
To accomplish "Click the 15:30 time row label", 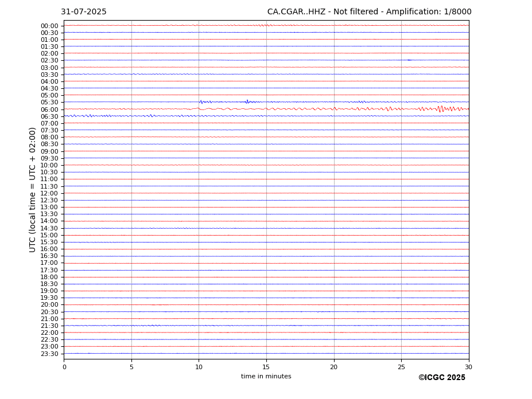I will click(x=49, y=242).
